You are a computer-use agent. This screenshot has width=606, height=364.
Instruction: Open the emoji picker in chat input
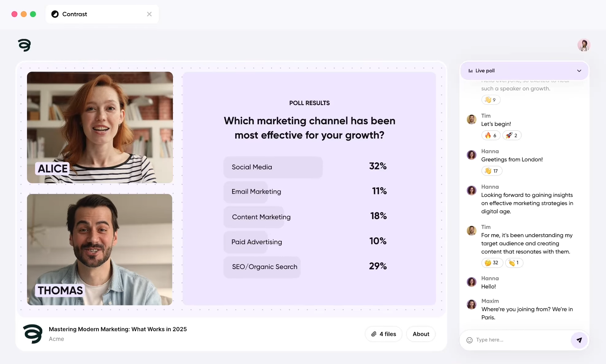[x=469, y=340]
